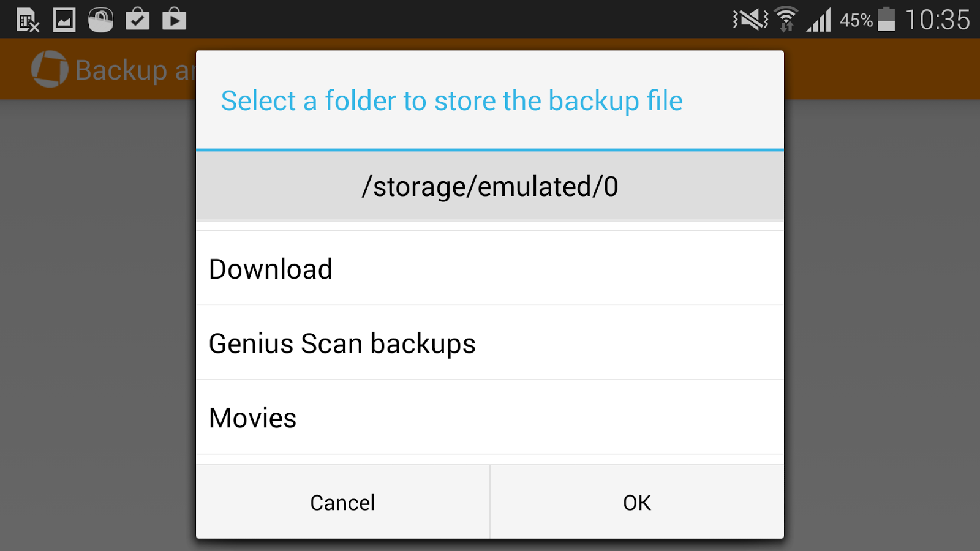Cancel the folder selection dialog
Viewport: 980px width, 551px height.
point(343,502)
